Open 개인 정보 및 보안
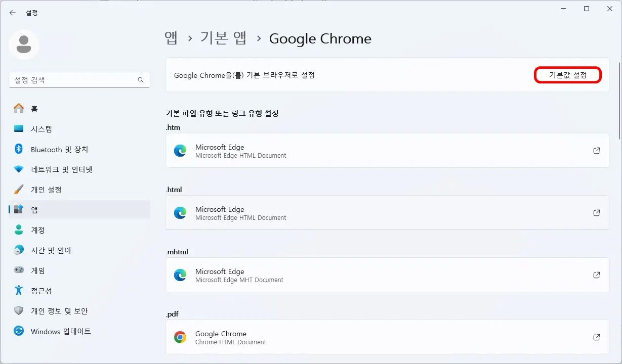 click(x=79, y=311)
